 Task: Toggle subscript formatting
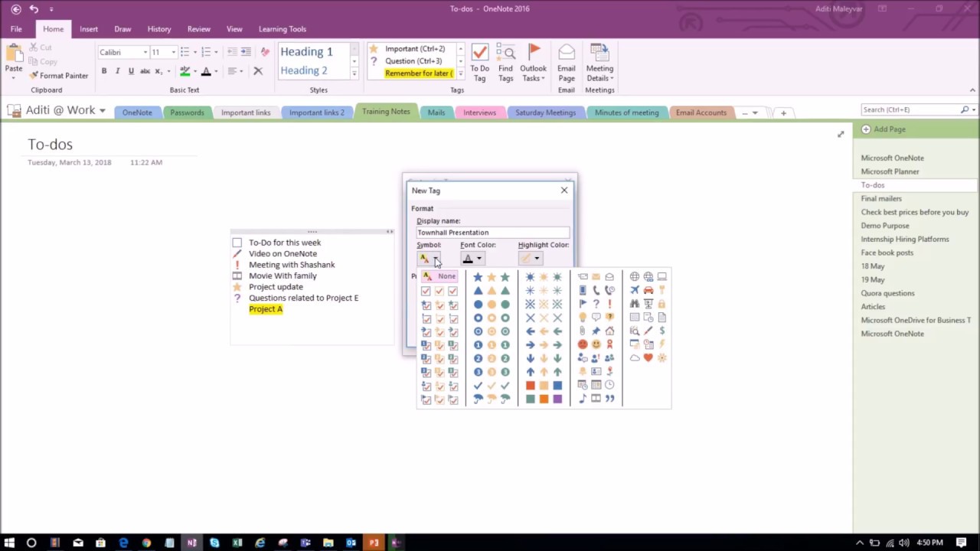[x=159, y=71]
